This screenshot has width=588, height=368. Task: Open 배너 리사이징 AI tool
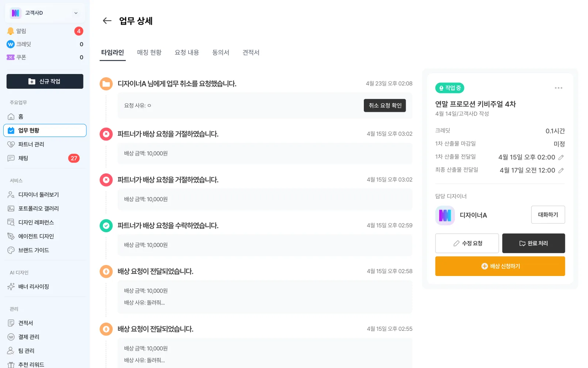point(45,287)
